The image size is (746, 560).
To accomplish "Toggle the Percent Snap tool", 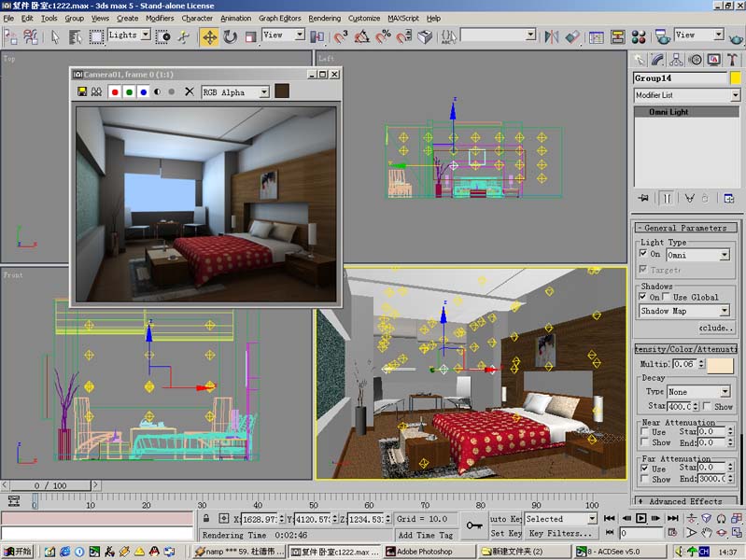I will (x=383, y=36).
